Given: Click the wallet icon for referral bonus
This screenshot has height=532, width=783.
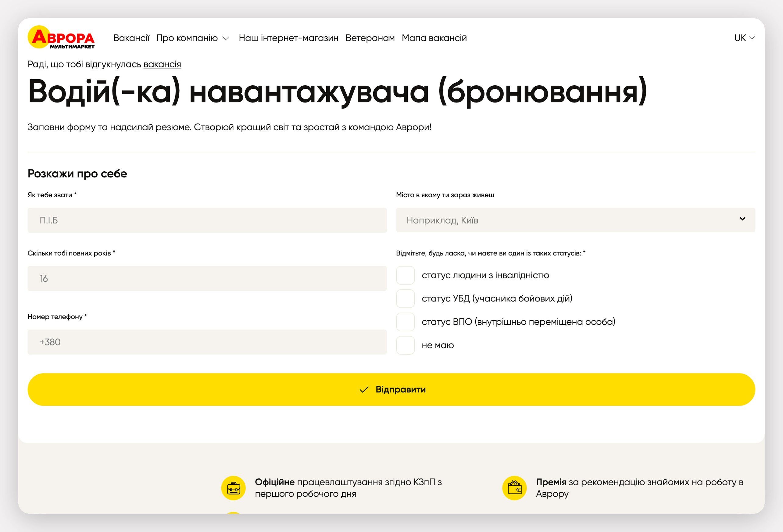Looking at the screenshot, I should (514, 488).
